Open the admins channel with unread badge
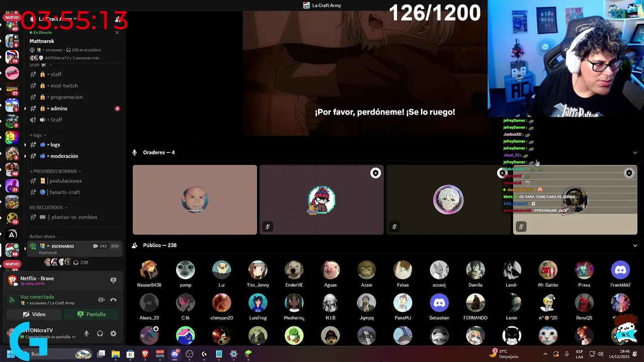This screenshot has height=362, width=644. [x=75, y=109]
